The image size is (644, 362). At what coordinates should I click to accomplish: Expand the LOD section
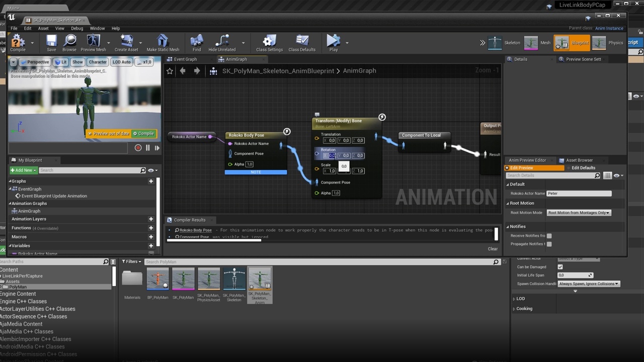pyautogui.click(x=514, y=299)
